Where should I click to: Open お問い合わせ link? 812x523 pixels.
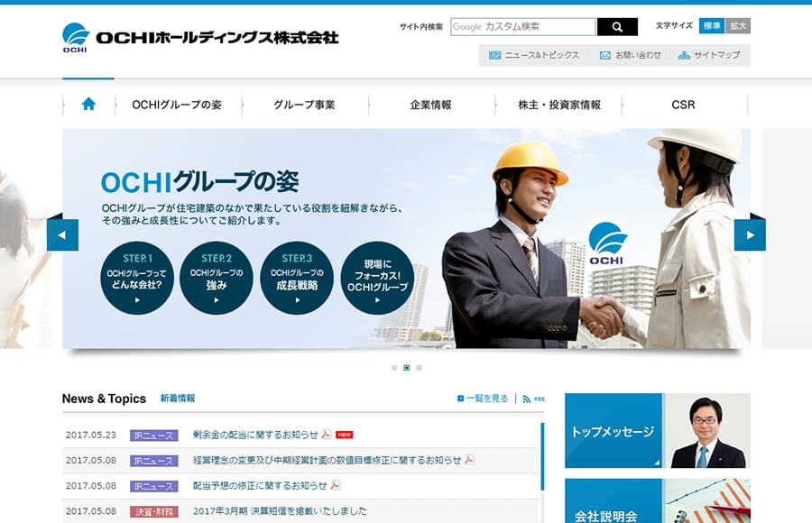click(638, 55)
